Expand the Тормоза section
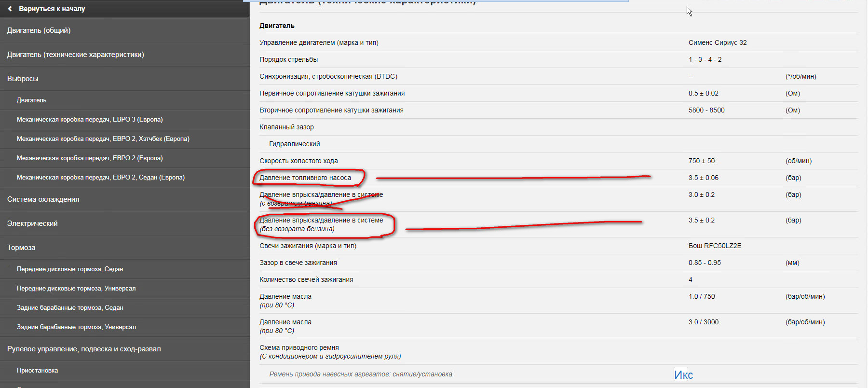The image size is (868, 388). point(21,248)
